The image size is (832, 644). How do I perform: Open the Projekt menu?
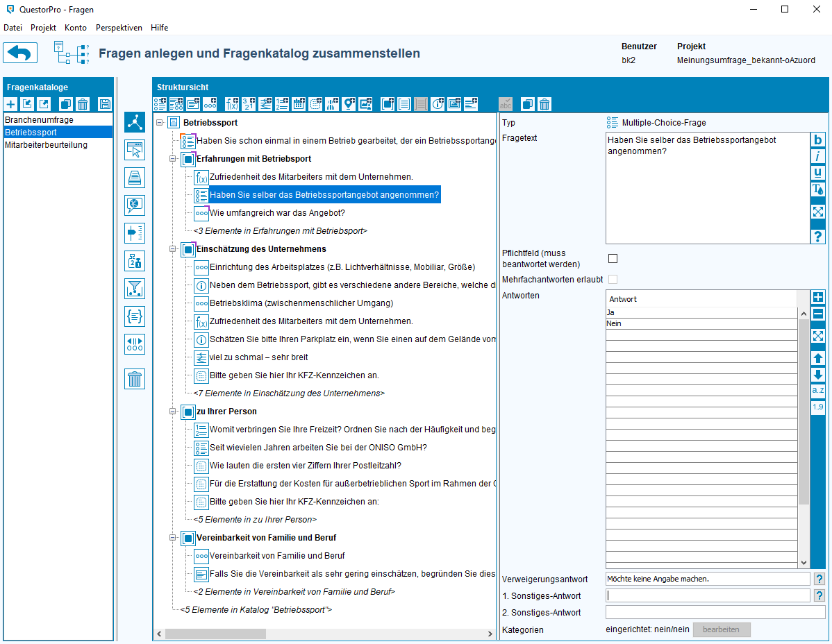tap(43, 28)
